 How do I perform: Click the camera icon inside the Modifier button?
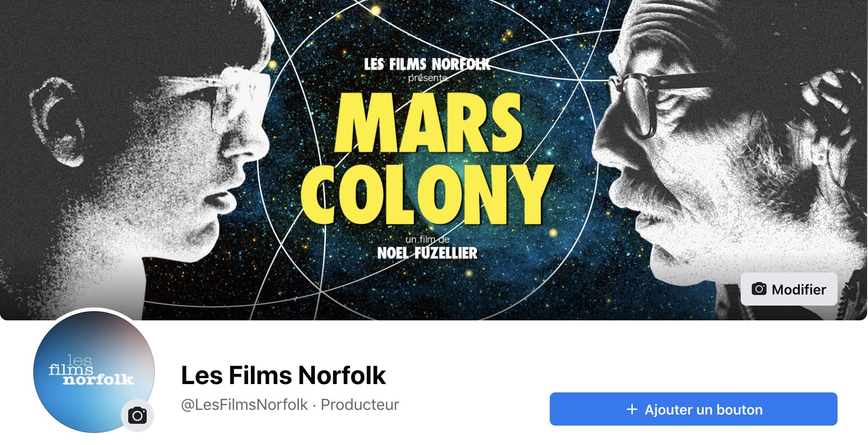(759, 289)
